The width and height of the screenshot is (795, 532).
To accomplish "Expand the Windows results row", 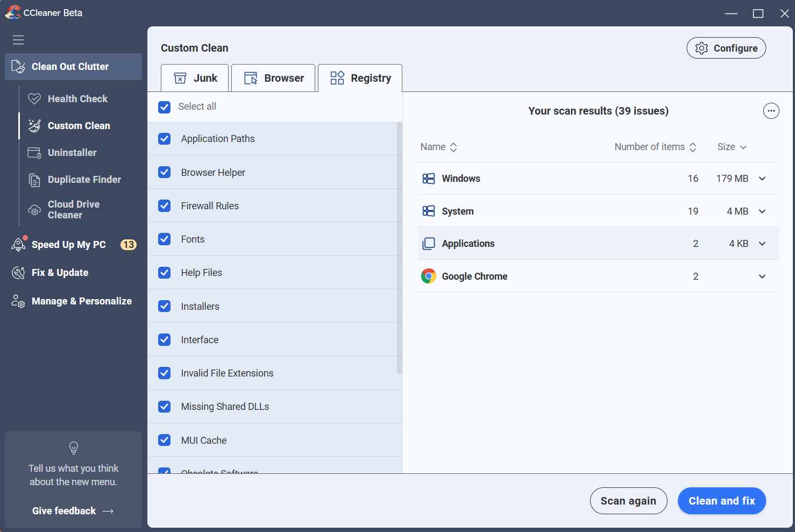I will coord(762,179).
